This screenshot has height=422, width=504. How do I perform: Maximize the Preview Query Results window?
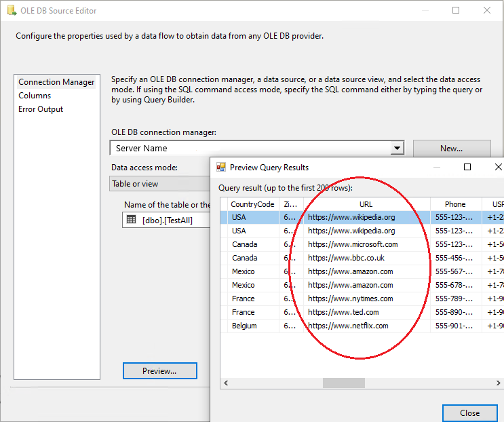coord(467,167)
